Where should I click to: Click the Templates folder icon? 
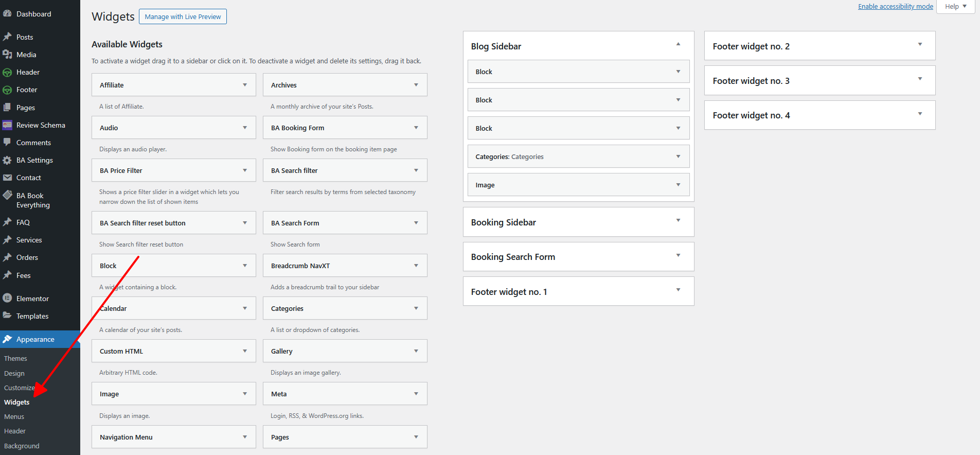click(7, 316)
